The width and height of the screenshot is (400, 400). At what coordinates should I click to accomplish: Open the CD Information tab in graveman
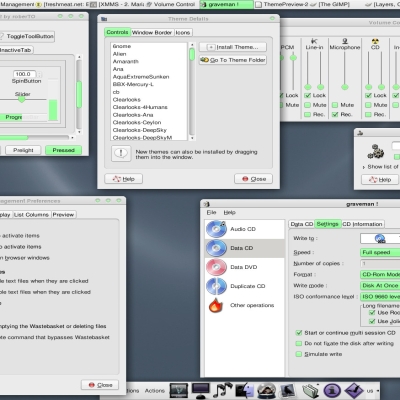(x=362, y=224)
